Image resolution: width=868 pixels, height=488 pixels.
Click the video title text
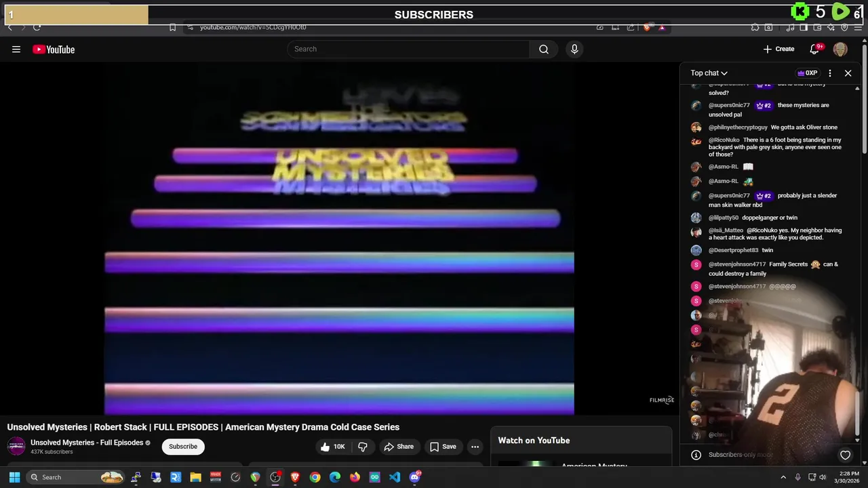tap(203, 427)
